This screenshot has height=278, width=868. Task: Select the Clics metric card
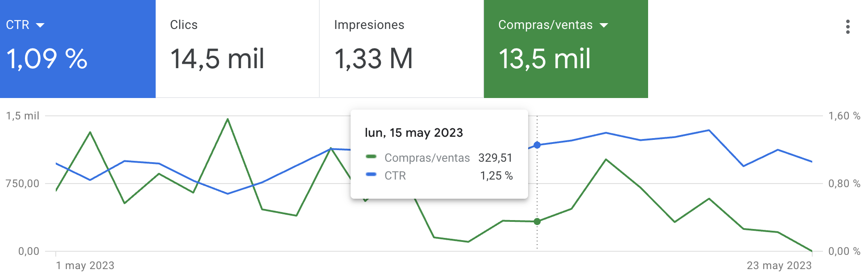(237, 49)
